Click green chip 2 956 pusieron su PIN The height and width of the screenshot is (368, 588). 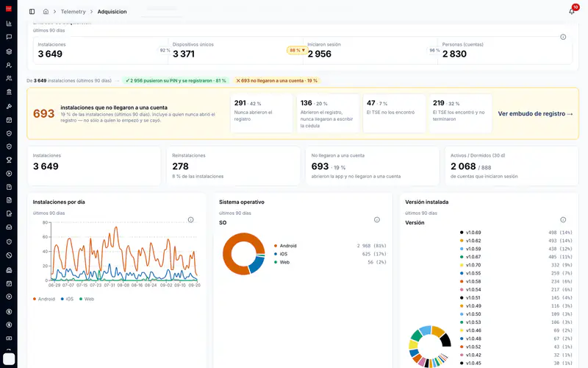(x=176, y=80)
